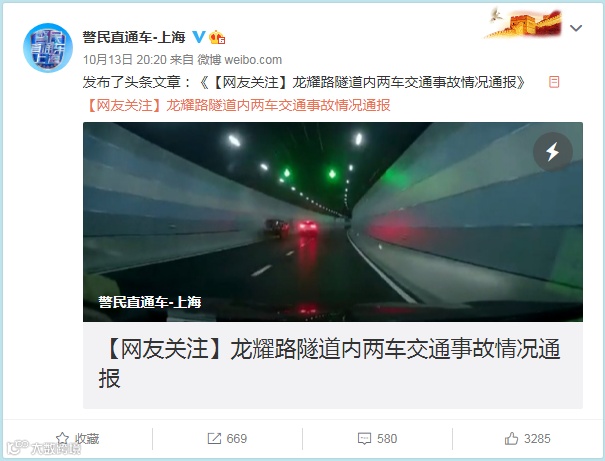
Task: Click the article document icon
Action: [554, 82]
